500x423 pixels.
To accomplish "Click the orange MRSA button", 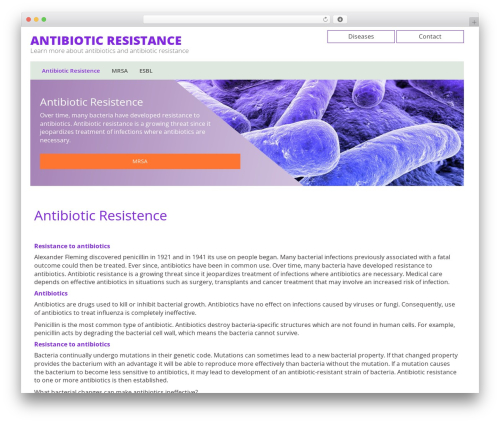I will pyautogui.click(x=140, y=161).
